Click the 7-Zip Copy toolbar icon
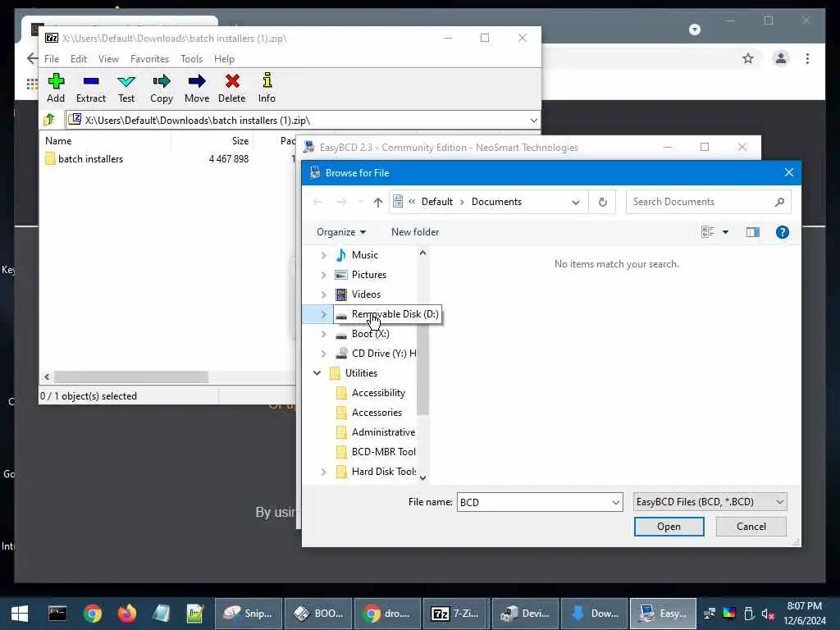 coord(162,88)
